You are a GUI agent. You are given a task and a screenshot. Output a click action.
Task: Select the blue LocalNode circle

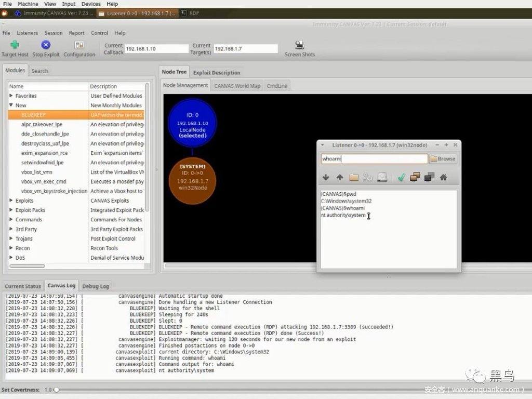192,123
